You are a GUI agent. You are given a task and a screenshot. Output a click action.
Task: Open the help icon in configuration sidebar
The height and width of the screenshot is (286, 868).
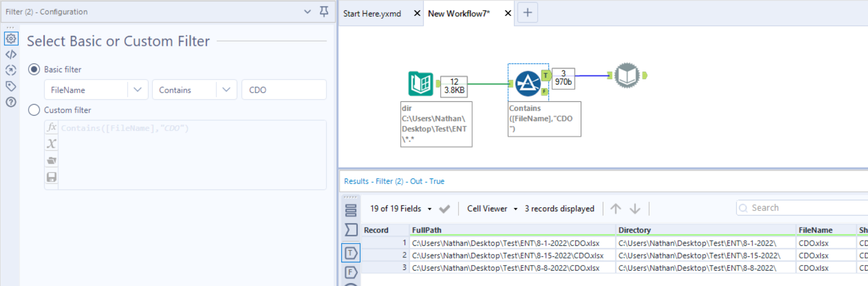[x=11, y=102]
